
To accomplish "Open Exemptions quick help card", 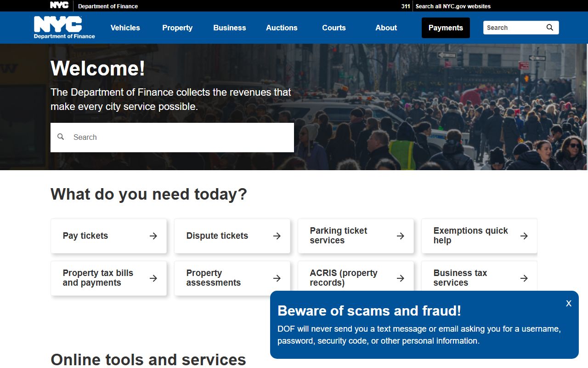I will click(x=479, y=236).
